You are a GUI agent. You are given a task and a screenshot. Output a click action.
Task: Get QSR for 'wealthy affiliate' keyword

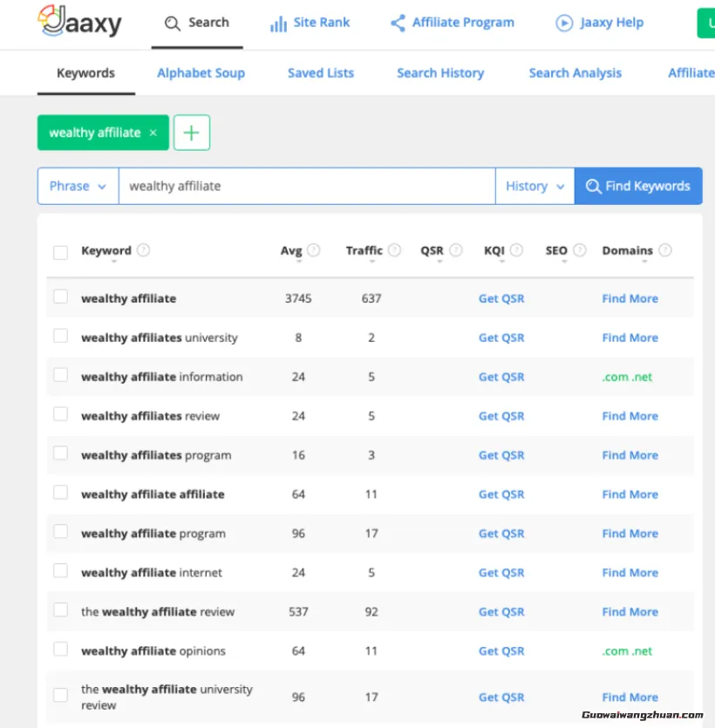point(501,298)
